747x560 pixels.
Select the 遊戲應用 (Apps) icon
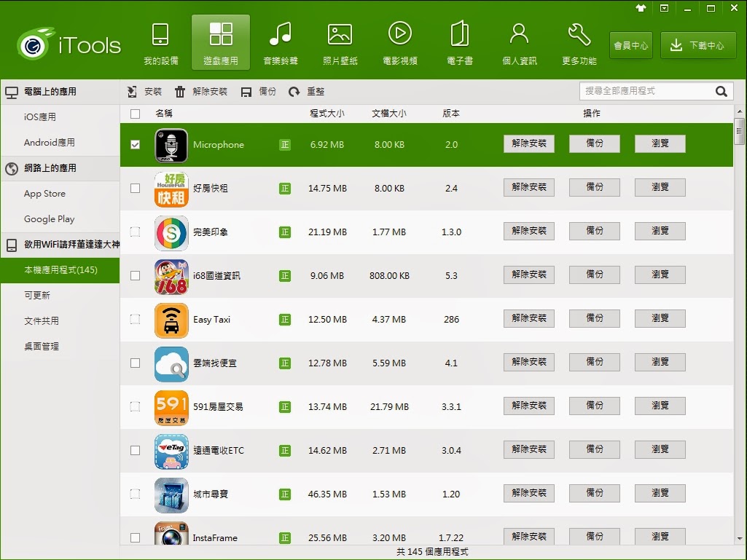[220, 42]
